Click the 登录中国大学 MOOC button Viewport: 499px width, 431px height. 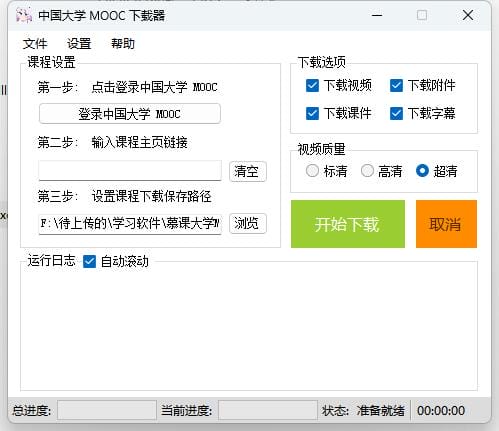tap(130, 114)
